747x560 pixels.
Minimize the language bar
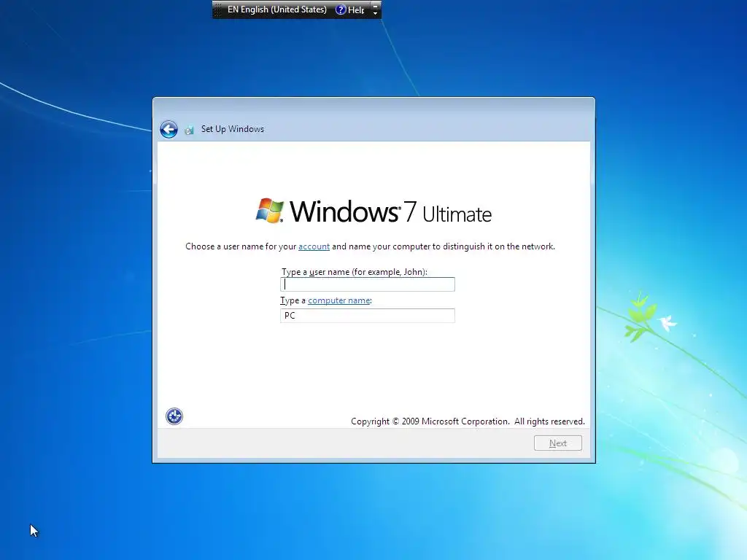pos(376,6)
